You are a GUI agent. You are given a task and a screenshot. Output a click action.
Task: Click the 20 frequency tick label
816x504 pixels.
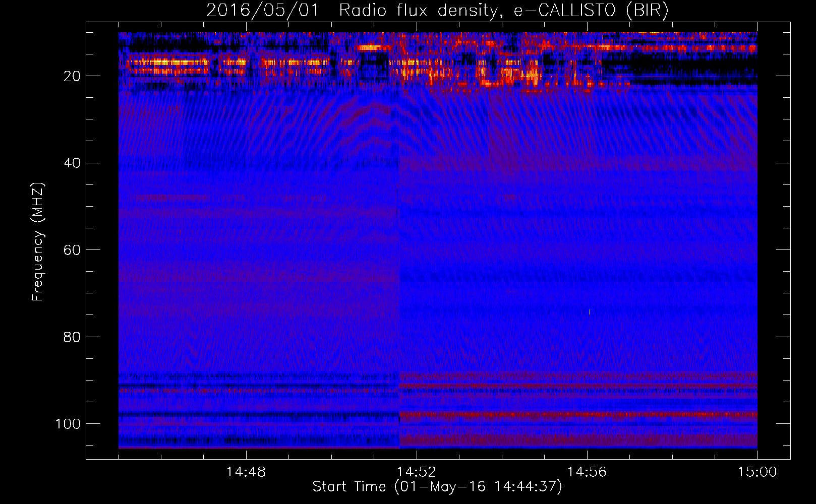[x=72, y=76]
